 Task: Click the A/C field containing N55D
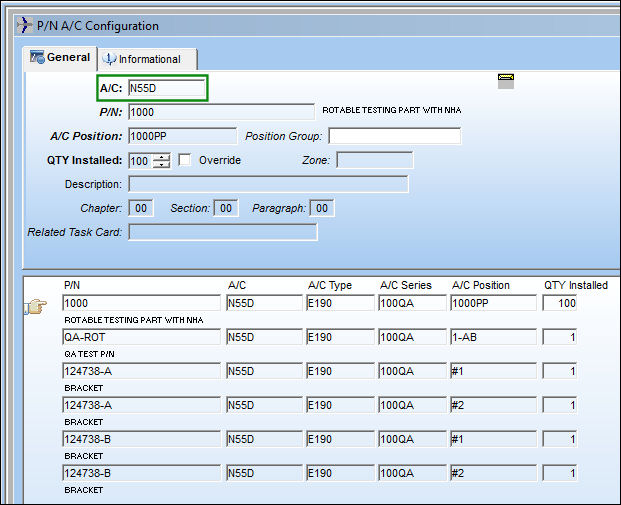[167, 88]
